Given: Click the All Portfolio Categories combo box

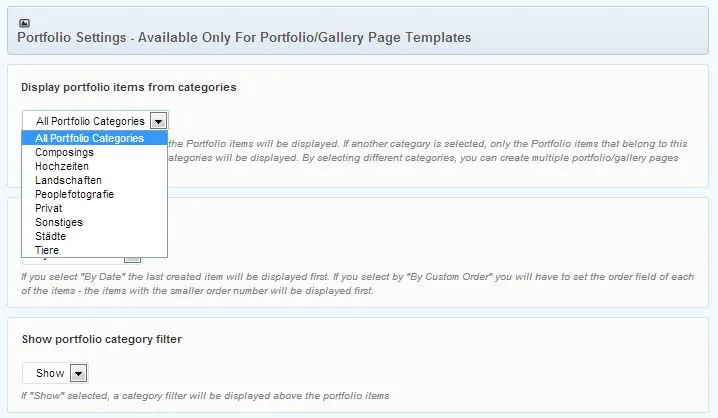Looking at the screenshot, I should 95,121.
